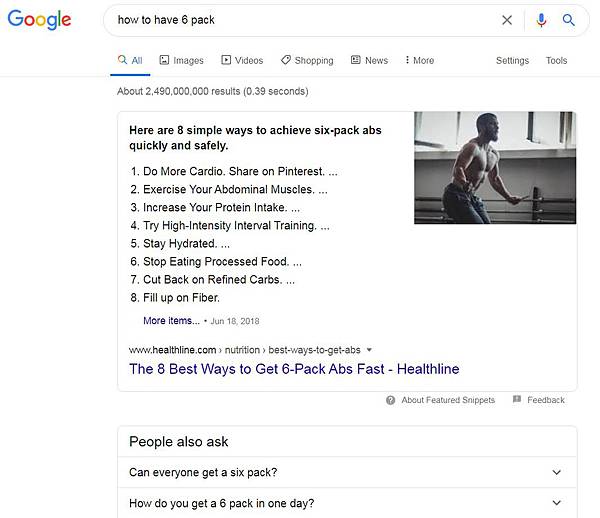Open the Images tab
The image size is (600, 518).
(181, 60)
